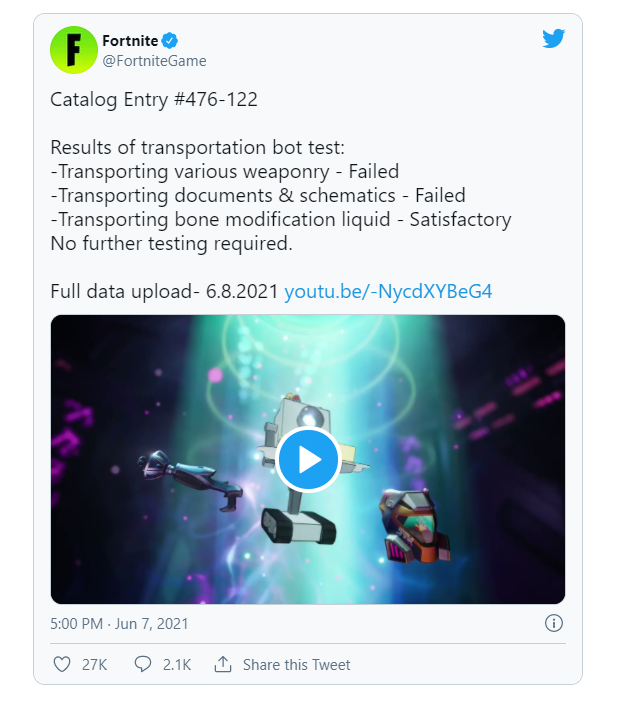This screenshot has width=620, height=709.
Task: Like the tweet with the heart icon
Action: click(x=62, y=664)
